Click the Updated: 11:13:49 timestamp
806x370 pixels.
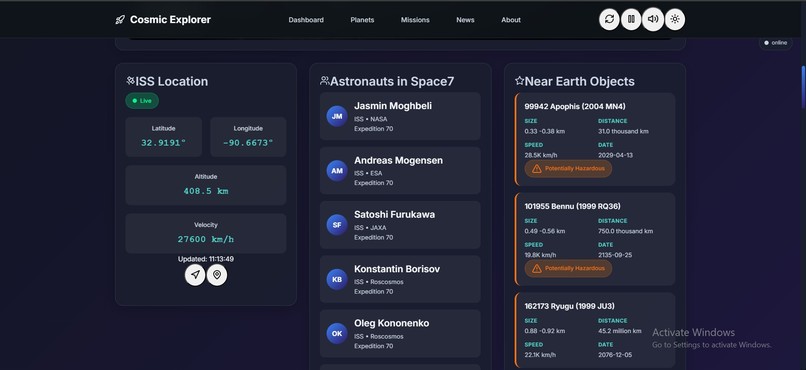[x=206, y=259]
